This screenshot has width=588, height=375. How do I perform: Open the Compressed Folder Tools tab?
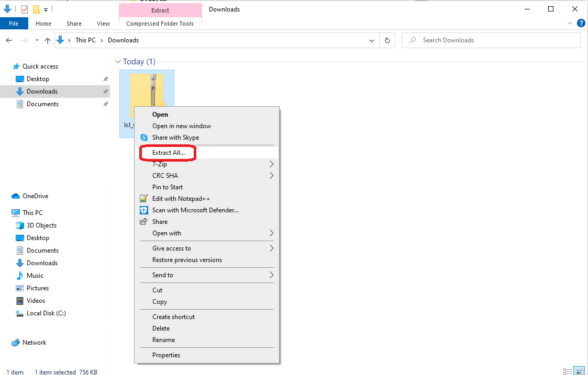click(160, 24)
